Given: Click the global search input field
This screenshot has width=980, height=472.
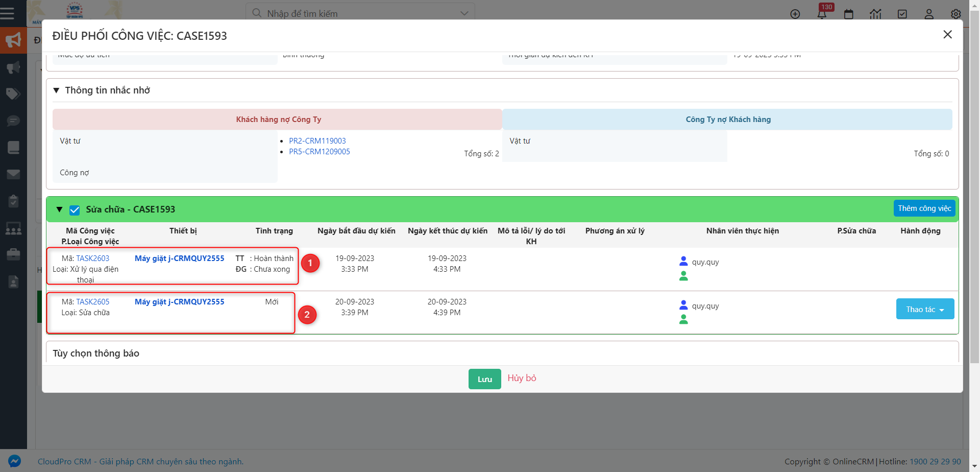Looking at the screenshot, I should (x=360, y=13).
